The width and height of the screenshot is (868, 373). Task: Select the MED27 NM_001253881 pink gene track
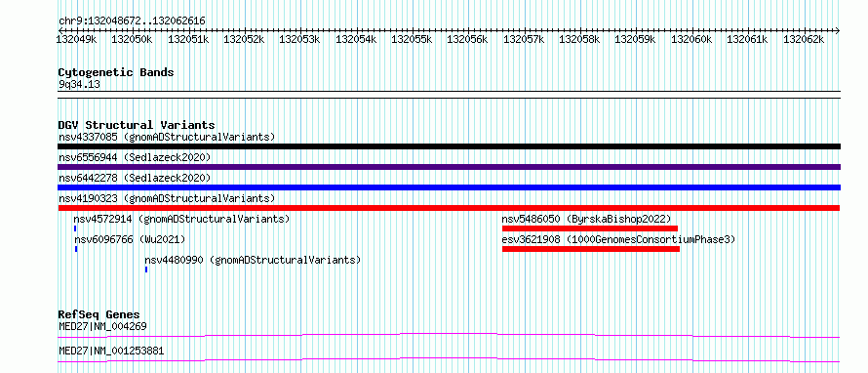coord(449,359)
